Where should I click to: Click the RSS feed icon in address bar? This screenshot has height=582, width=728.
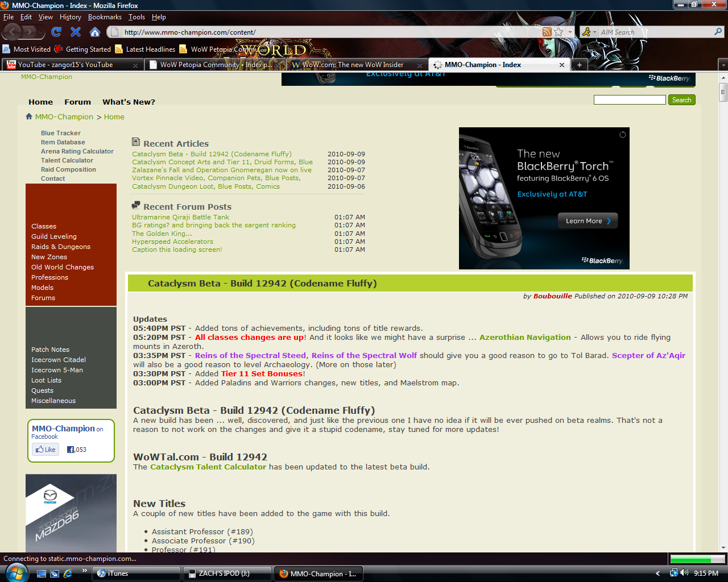(547, 32)
